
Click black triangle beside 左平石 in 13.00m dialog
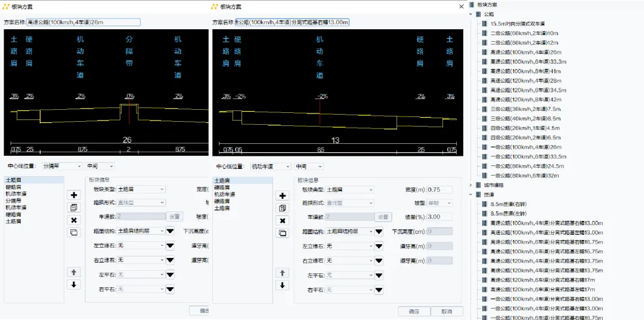click(x=379, y=275)
